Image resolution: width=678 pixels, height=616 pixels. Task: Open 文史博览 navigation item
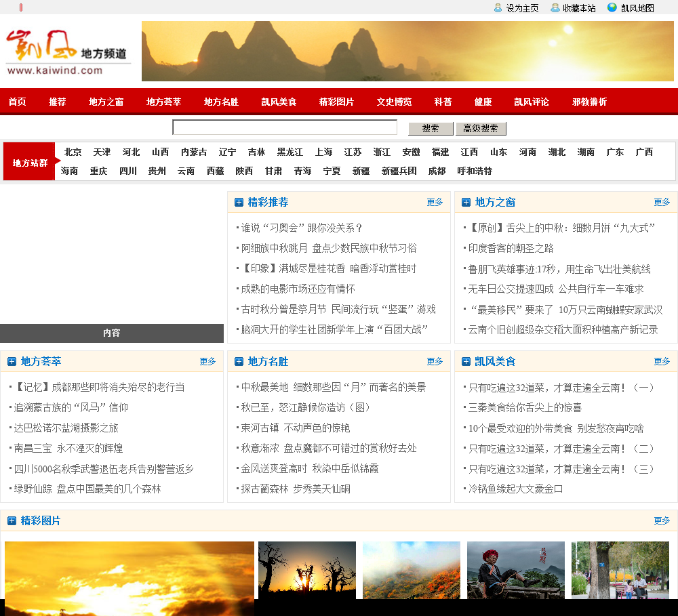point(394,102)
